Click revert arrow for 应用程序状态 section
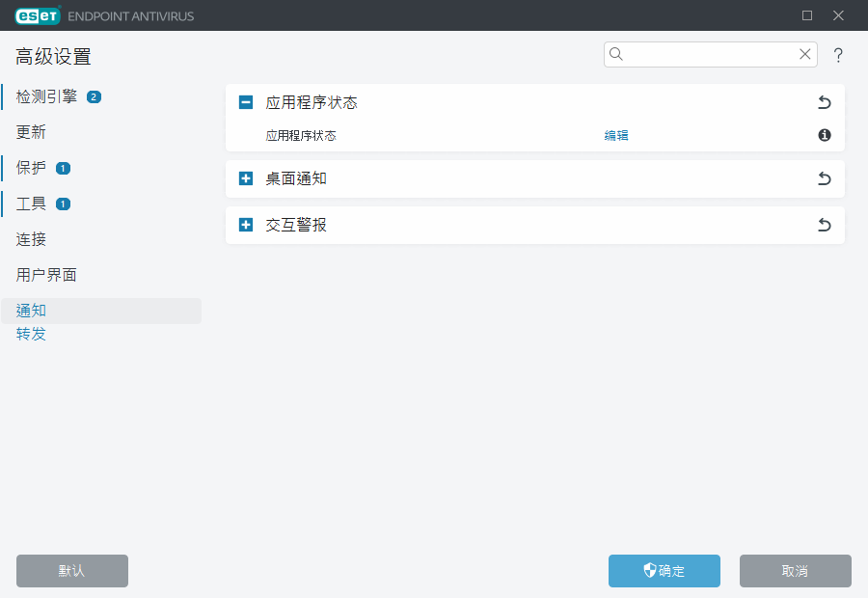Screen dimensions: 868x598 824,102
